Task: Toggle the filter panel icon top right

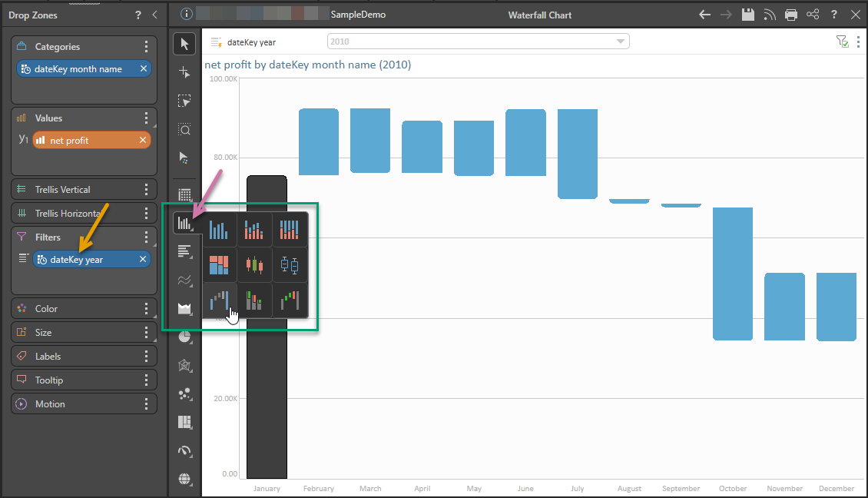Action: (842, 41)
